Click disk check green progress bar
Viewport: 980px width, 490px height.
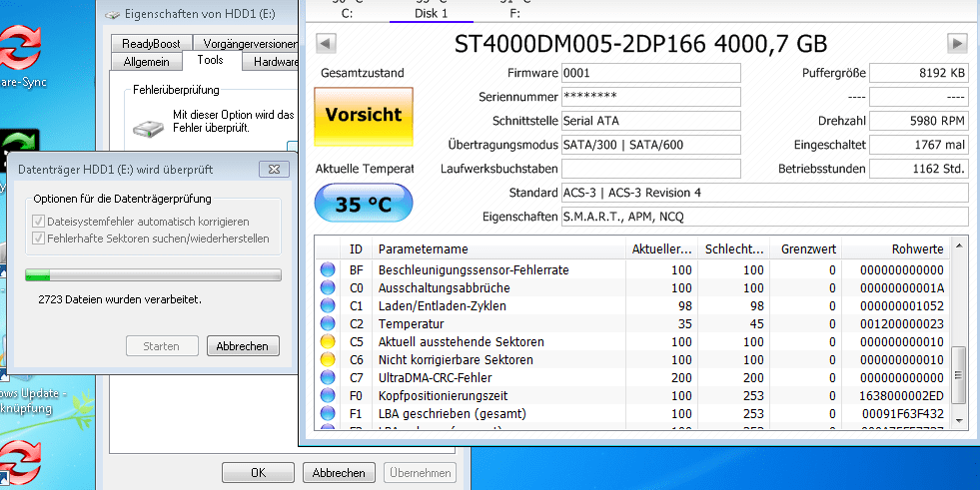pyautogui.click(x=153, y=275)
